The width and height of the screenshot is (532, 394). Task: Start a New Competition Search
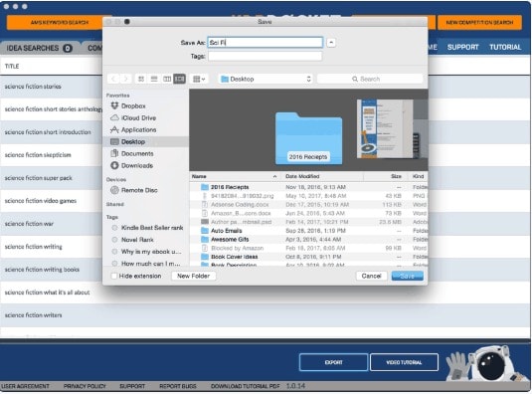[479, 23]
